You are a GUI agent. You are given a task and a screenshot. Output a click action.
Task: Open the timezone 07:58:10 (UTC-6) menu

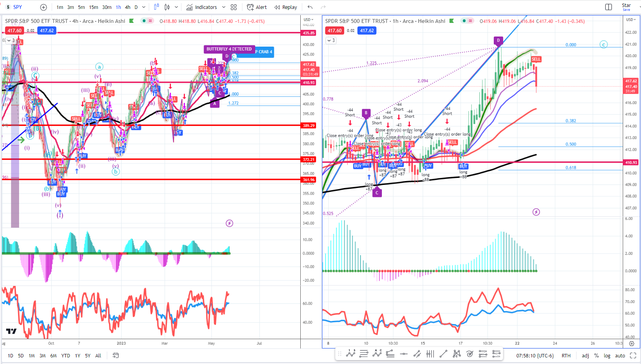click(535, 355)
